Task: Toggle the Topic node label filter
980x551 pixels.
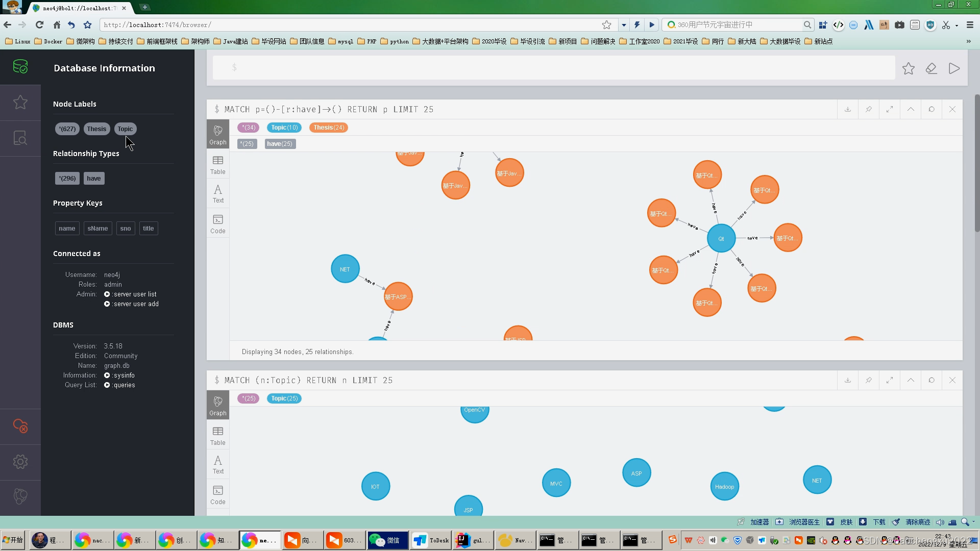Action: (x=125, y=129)
